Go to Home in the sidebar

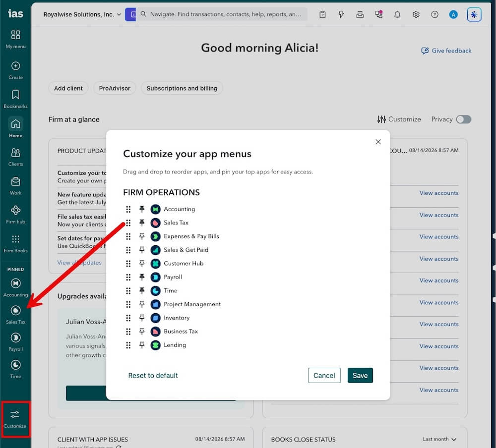coord(15,128)
